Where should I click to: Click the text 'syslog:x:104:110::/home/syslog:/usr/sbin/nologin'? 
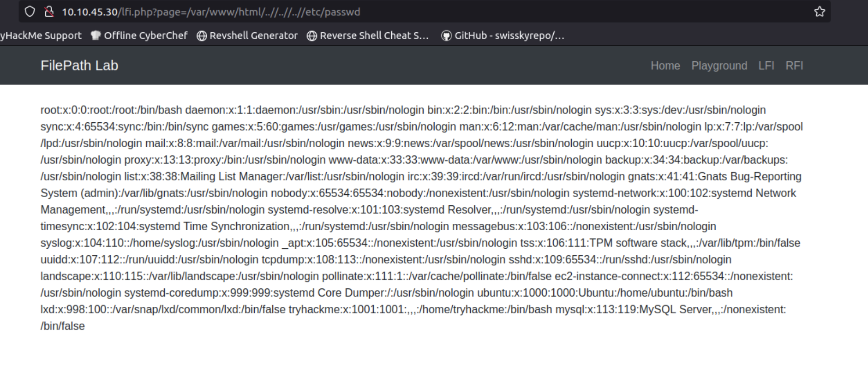point(160,243)
